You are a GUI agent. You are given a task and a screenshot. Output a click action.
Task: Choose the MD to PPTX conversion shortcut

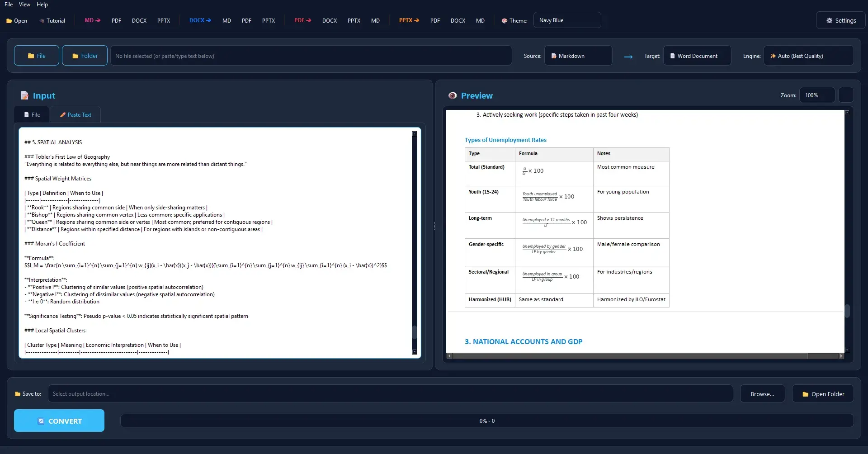tap(164, 20)
